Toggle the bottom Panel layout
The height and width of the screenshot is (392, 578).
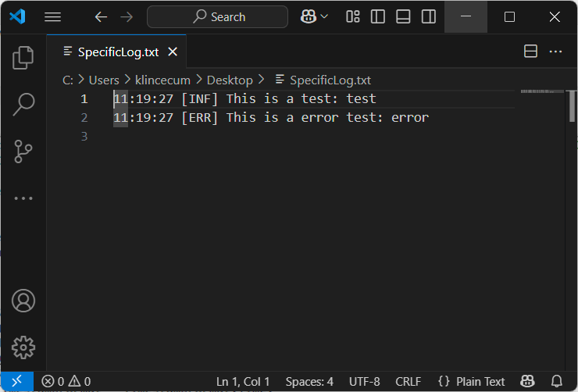tap(403, 16)
